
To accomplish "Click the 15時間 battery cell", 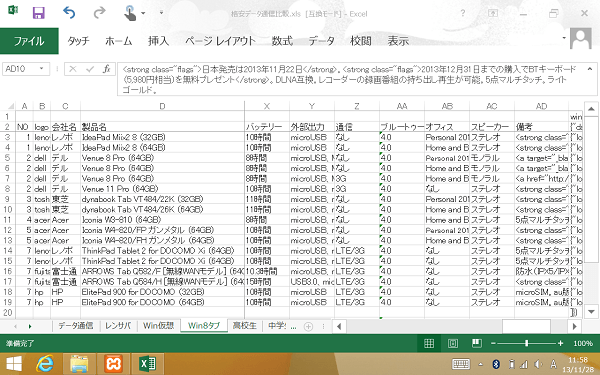I will click(x=267, y=282).
